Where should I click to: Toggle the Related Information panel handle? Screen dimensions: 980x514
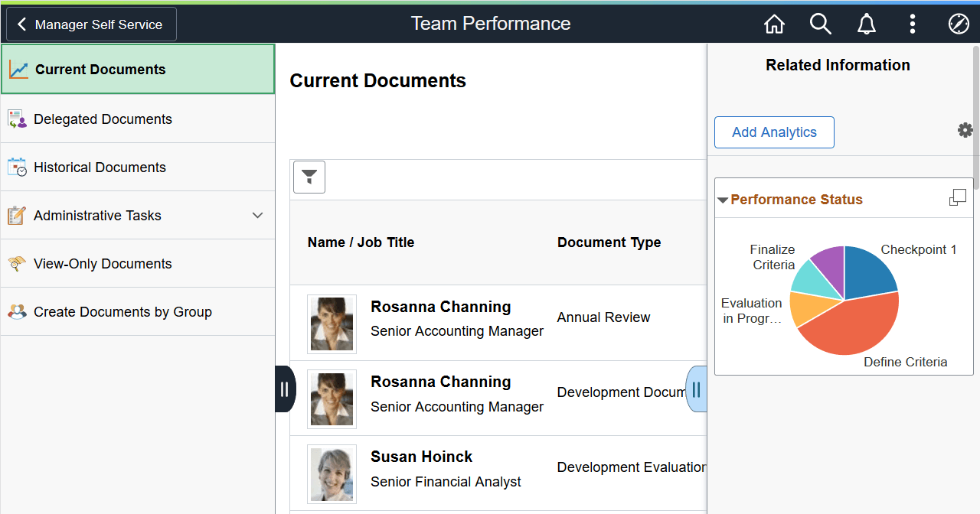coord(696,389)
